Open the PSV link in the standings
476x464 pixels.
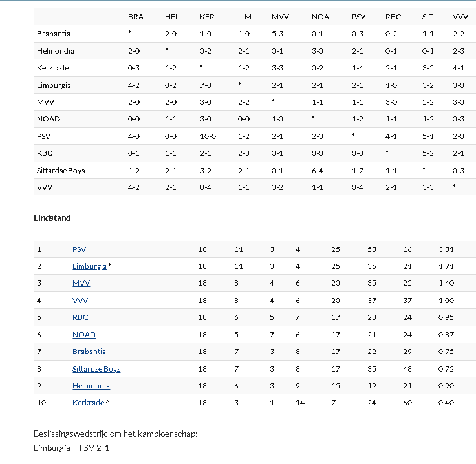[x=79, y=249]
